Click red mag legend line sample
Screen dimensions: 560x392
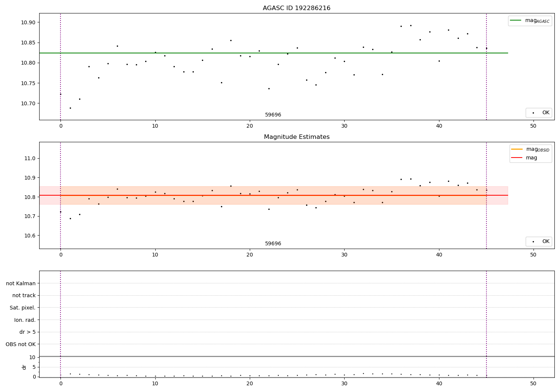pos(517,158)
